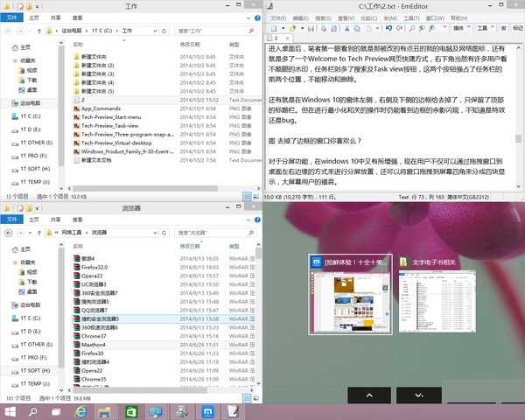525x420 pixels.
Task: Switch top Explorer to large icons view
Action: (255, 197)
